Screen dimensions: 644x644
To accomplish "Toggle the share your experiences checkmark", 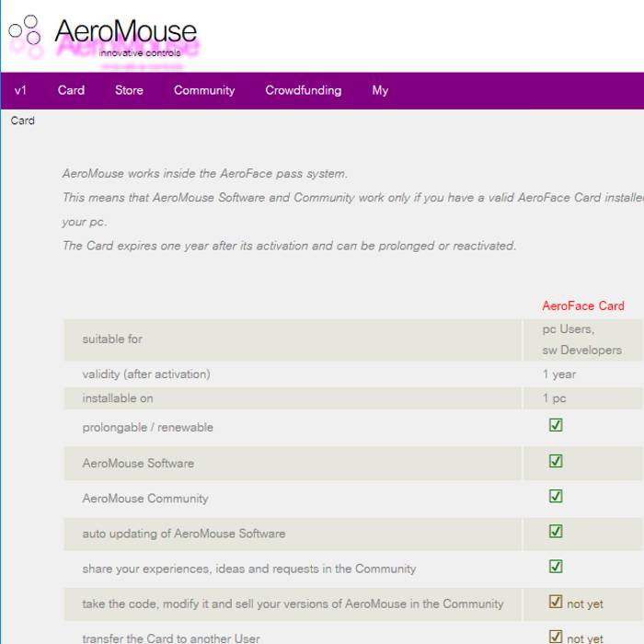I will pyautogui.click(x=556, y=567).
